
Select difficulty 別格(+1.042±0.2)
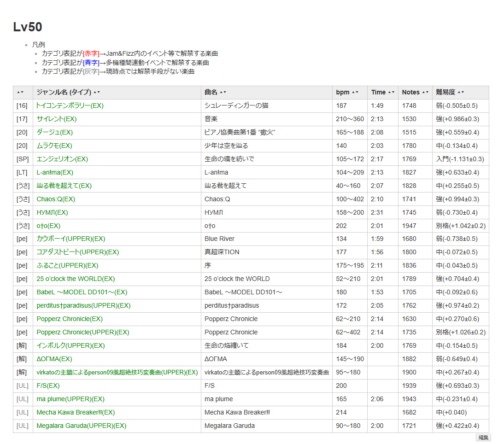(461, 226)
